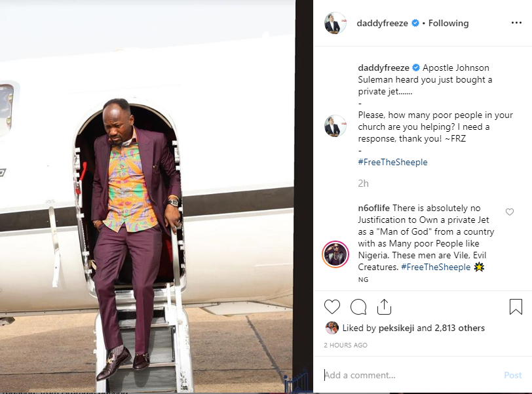Open comments via speech bubble icon
This screenshot has height=394, width=532.
[x=358, y=307]
